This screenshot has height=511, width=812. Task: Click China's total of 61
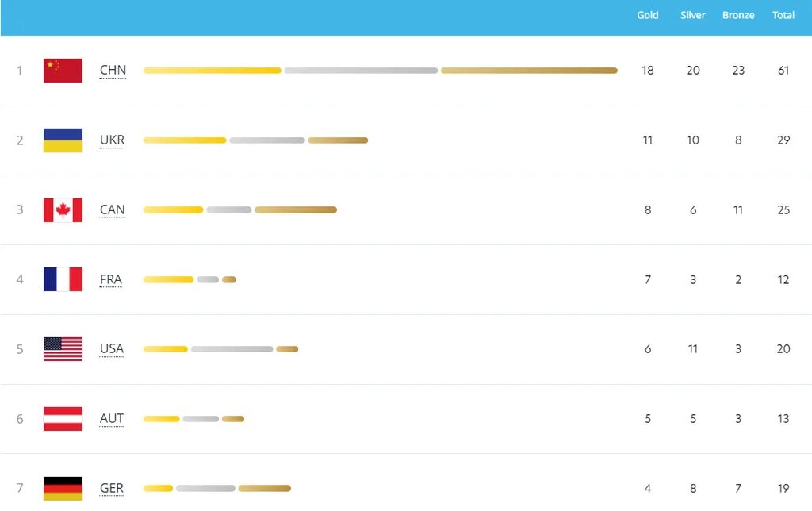(783, 71)
